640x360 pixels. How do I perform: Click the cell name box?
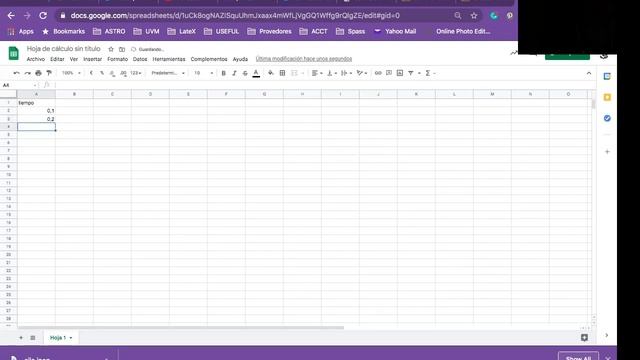click(20, 85)
